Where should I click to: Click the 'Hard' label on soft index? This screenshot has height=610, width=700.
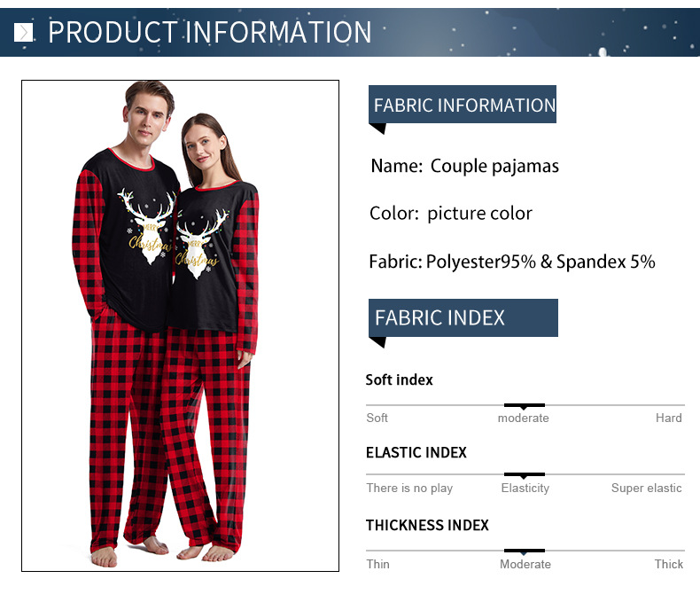pyautogui.click(x=668, y=418)
